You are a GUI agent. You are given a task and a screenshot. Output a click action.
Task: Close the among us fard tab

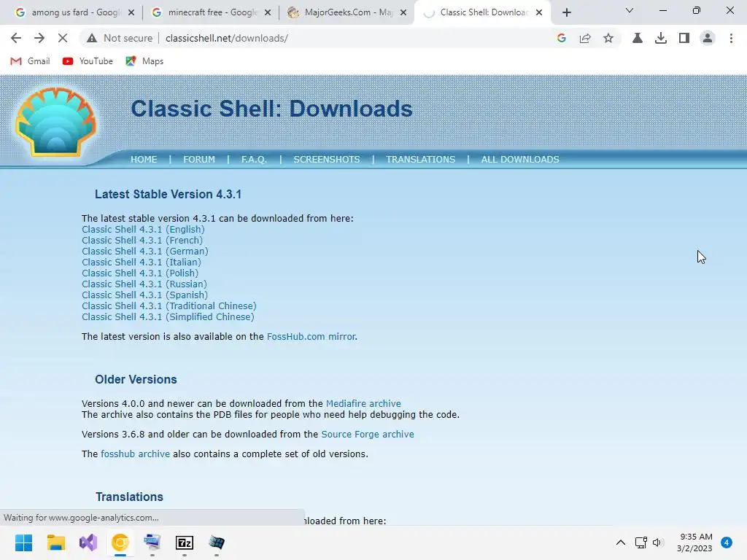pyautogui.click(x=131, y=12)
